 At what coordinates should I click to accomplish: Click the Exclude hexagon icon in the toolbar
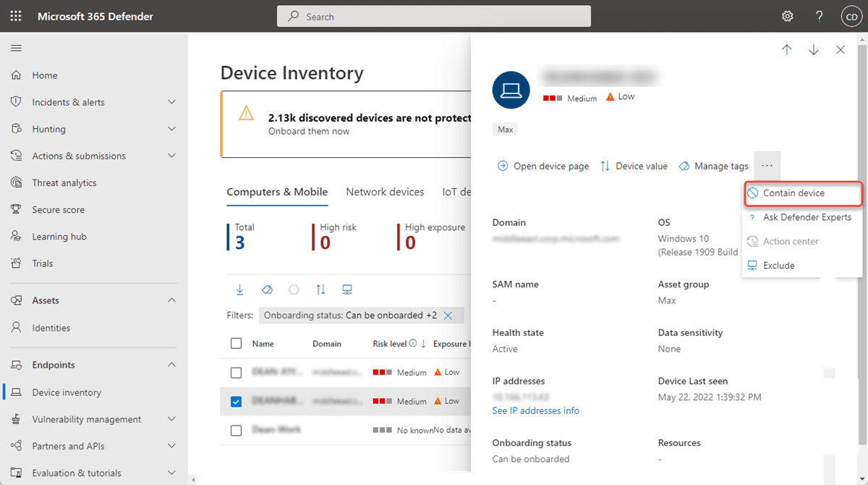click(293, 289)
